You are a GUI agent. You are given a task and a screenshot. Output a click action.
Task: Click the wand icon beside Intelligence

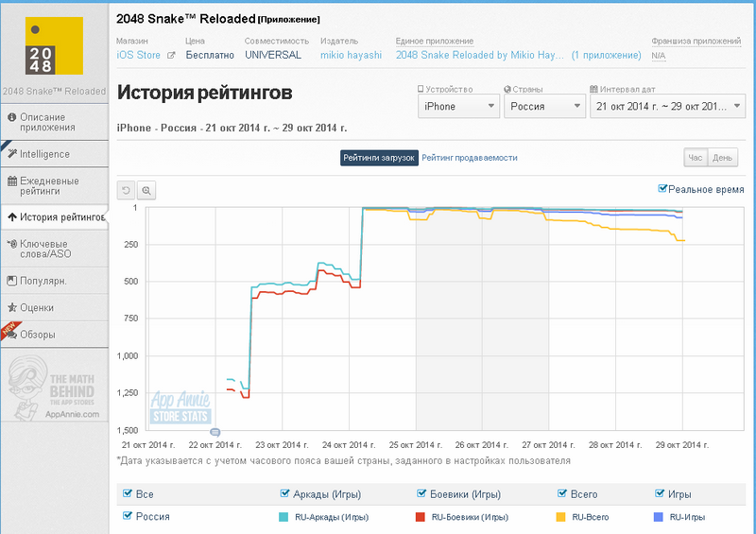click(x=12, y=154)
